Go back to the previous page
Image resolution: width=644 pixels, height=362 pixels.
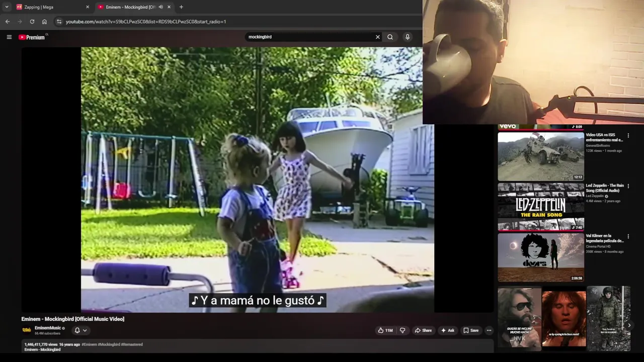[8, 22]
